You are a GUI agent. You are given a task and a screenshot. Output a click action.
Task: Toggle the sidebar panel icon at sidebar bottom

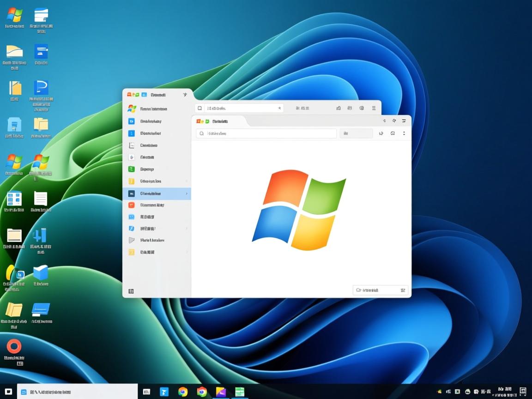tap(131, 291)
